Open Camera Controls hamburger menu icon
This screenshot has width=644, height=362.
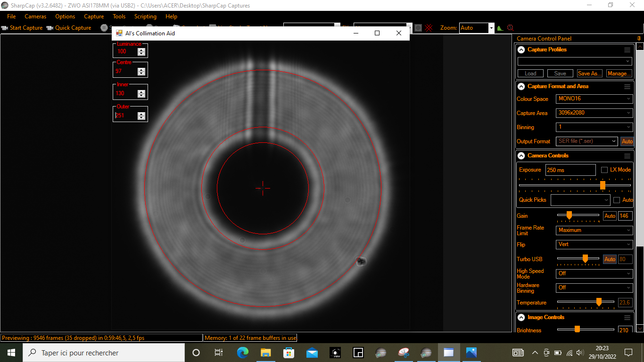coord(627,156)
